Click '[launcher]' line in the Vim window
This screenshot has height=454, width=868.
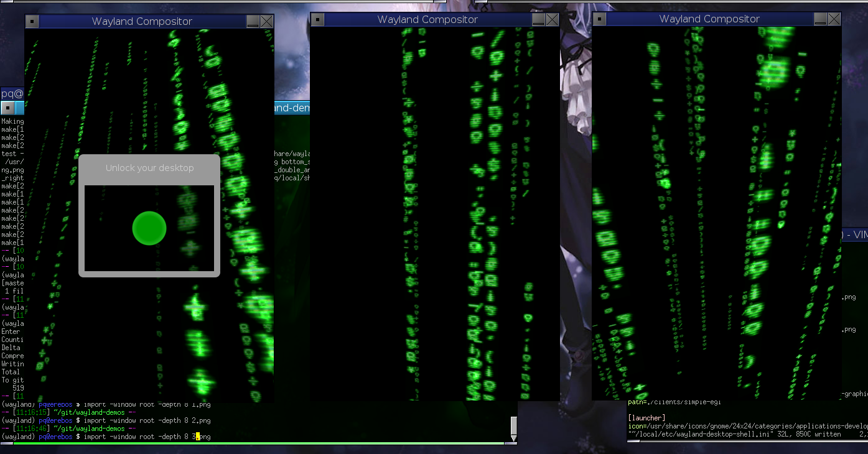coord(648,418)
